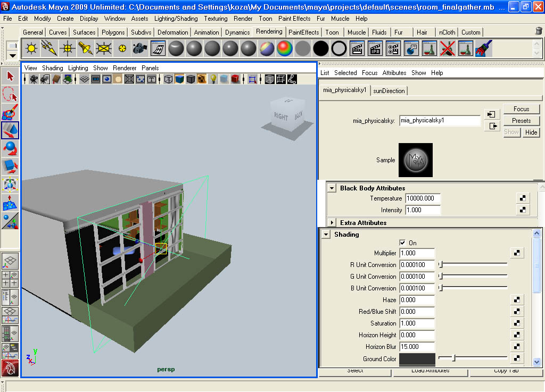Toggle smooth shade all blue cube icon

179,79
